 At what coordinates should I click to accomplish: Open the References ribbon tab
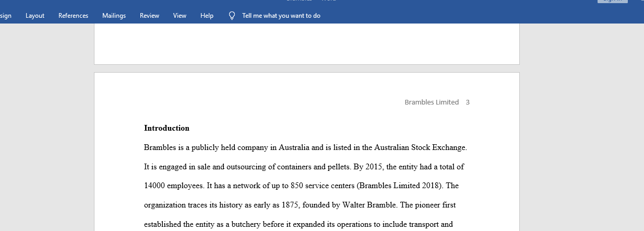(x=73, y=16)
